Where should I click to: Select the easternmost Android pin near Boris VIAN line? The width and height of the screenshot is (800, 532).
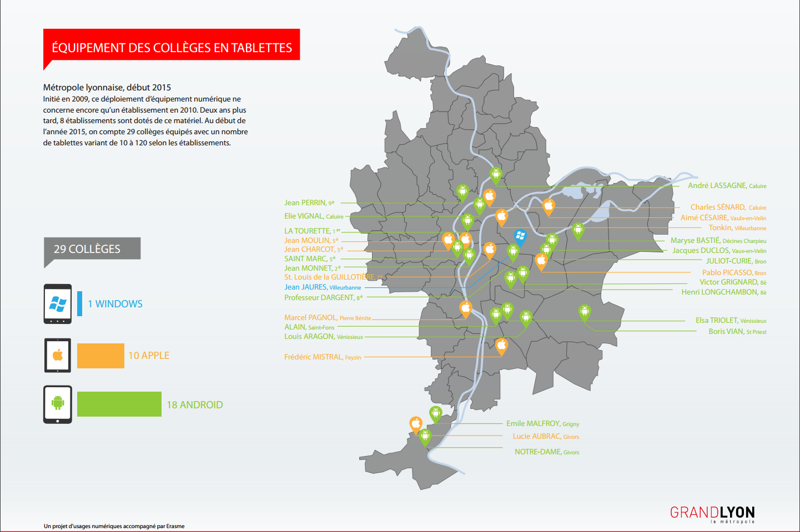coord(584,312)
